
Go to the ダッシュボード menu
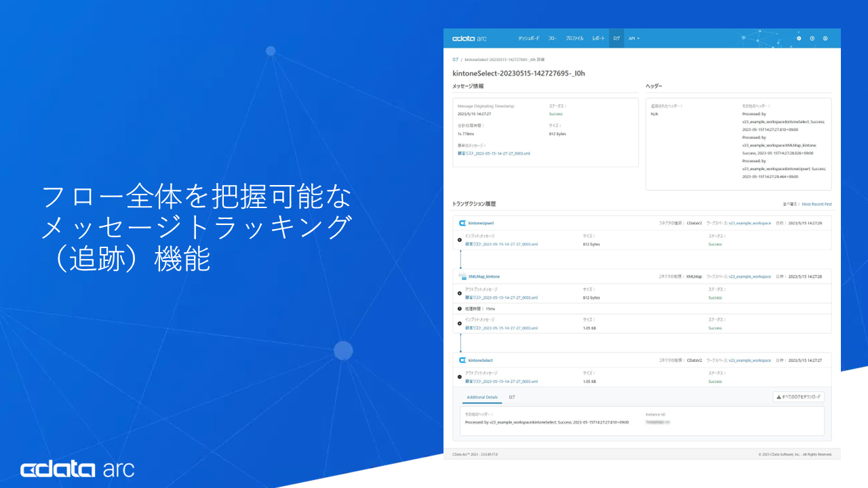pyautogui.click(x=529, y=39)
